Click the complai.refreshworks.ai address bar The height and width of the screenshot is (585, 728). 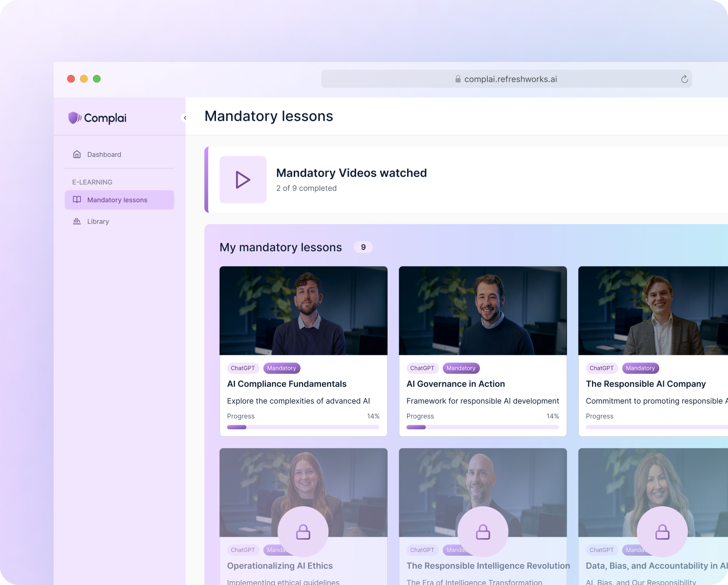click(x=510, y=79)
